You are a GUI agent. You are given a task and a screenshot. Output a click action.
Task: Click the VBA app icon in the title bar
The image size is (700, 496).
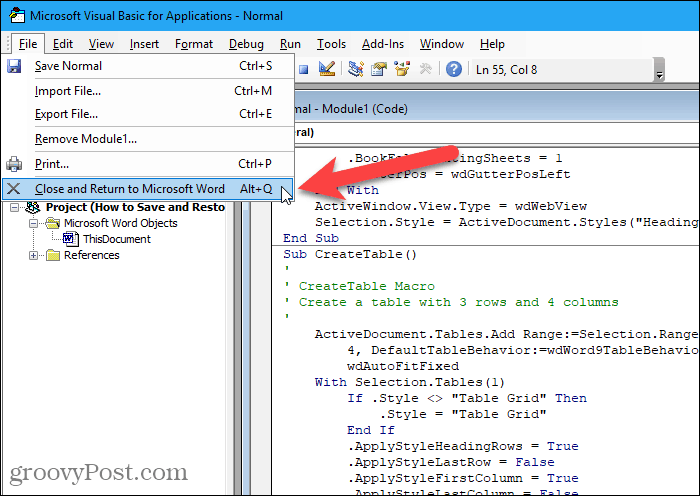[x=17, y=15]
